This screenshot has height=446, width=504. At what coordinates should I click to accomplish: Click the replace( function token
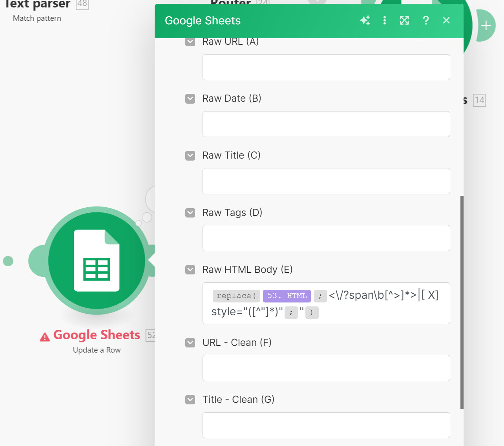(x=236, y=296)
